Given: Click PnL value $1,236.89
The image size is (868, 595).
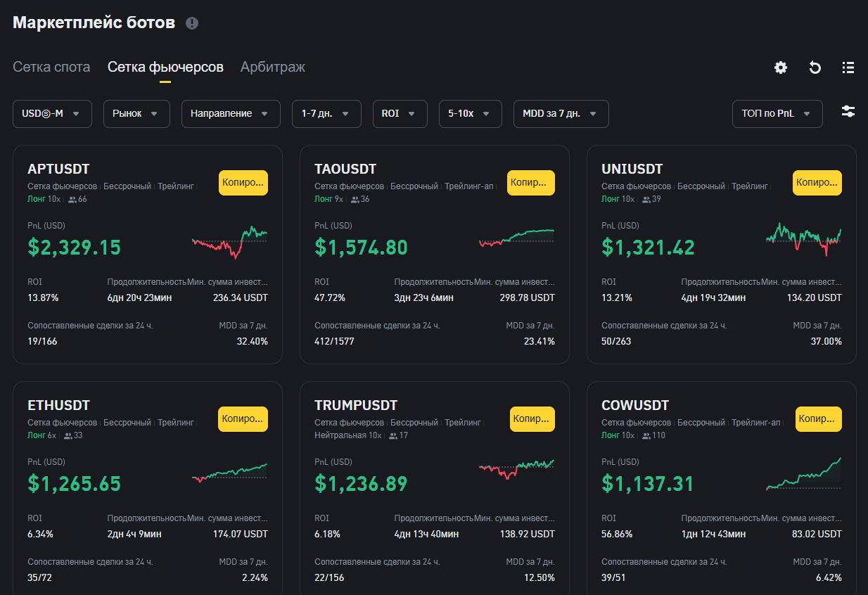Looking at the screenshot, I should [361, 484].
